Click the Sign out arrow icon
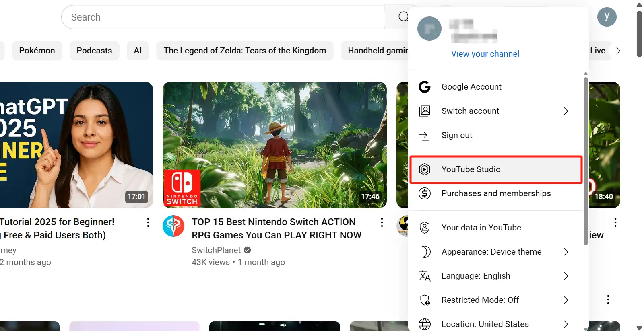The image size is (644, 331). 425,135
